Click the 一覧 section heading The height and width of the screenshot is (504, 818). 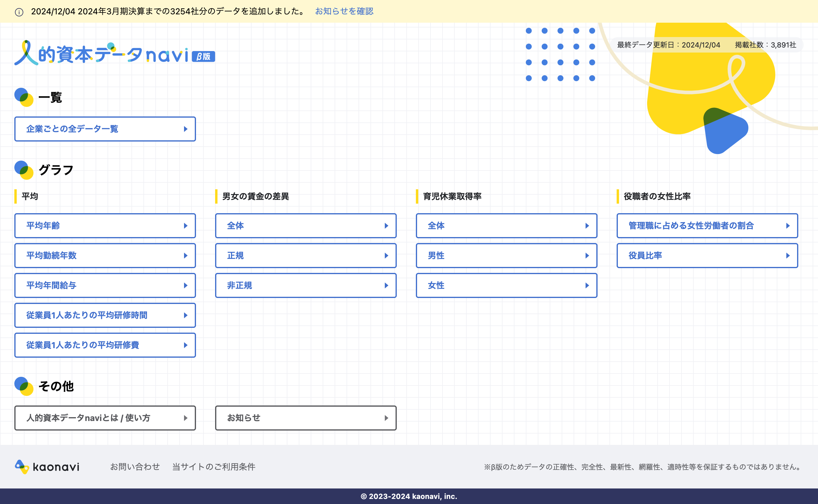pos(50,97)
